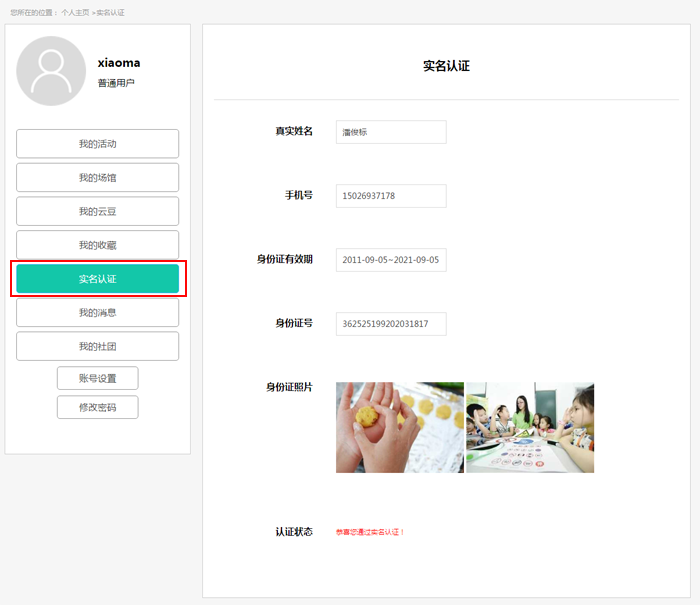Select the 身份证有效期 date range field
Screen dimensions: 700x605
click(390, 260)
